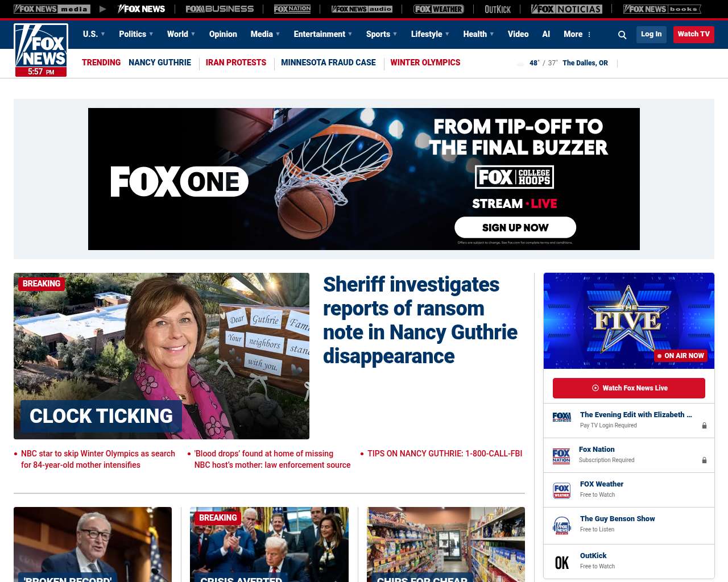Click the search magnifier icon
The height and width of the screenshot is (582, 728).
(622, 35)
